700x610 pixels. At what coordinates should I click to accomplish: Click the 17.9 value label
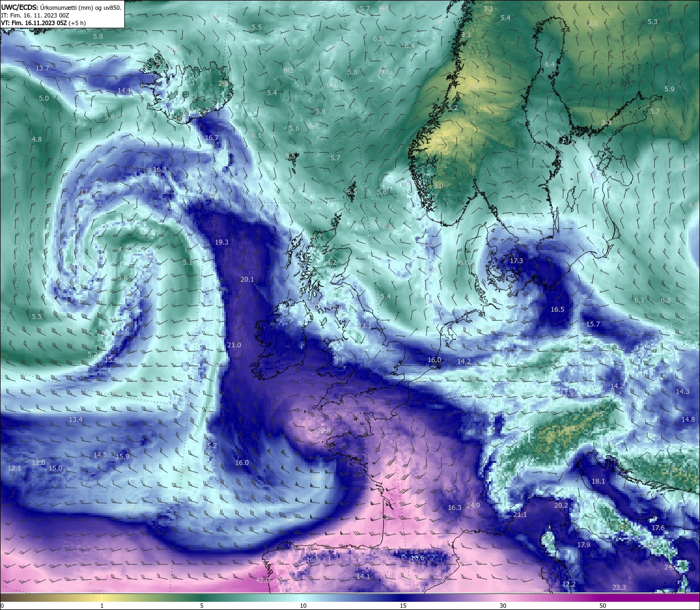tap(584, 545)
